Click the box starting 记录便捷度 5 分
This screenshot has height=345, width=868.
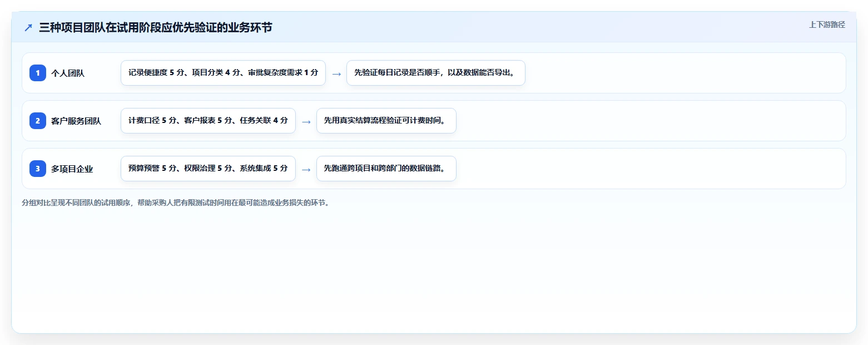click(x=223, y=73)
